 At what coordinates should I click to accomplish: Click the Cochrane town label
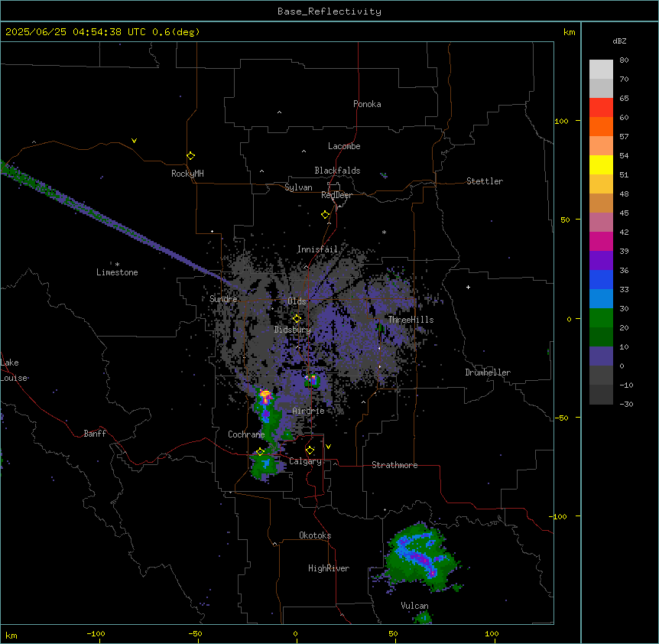246,434
